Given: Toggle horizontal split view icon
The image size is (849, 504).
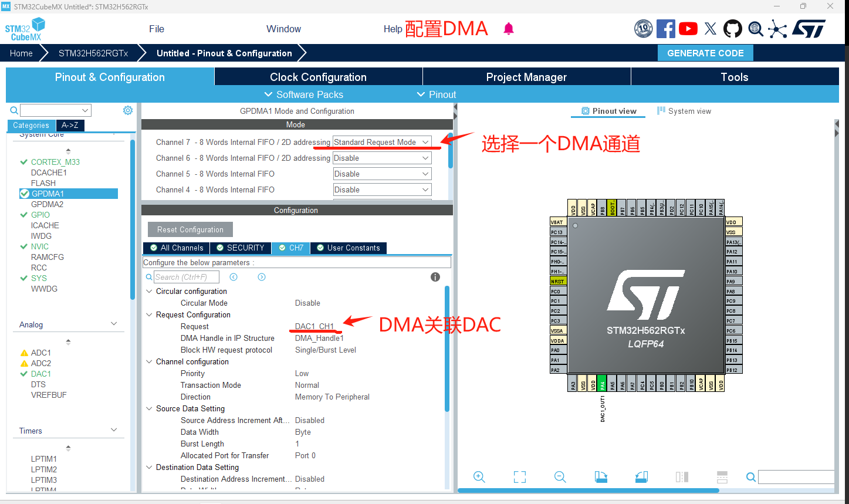Looking at the screenshot, I should pos(722,477).
